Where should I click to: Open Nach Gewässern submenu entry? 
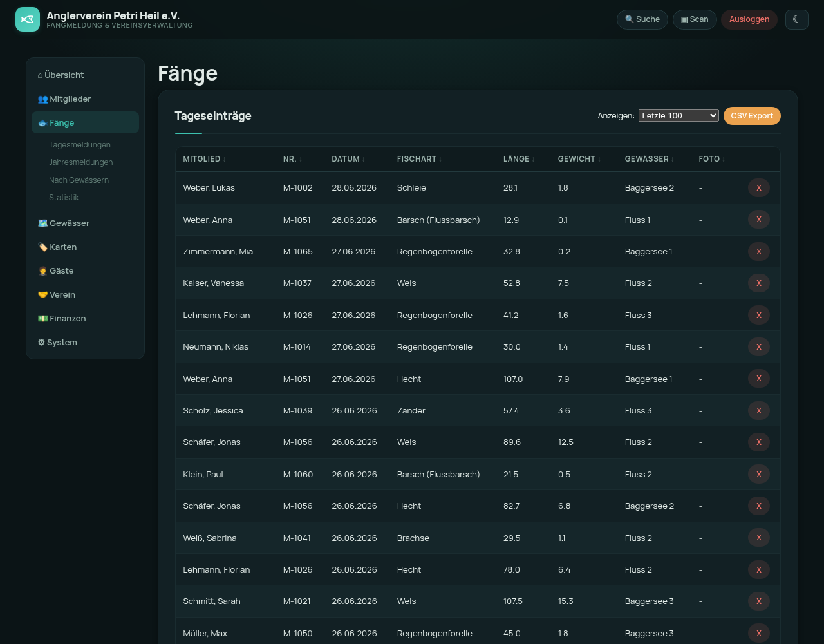point(79,180)
